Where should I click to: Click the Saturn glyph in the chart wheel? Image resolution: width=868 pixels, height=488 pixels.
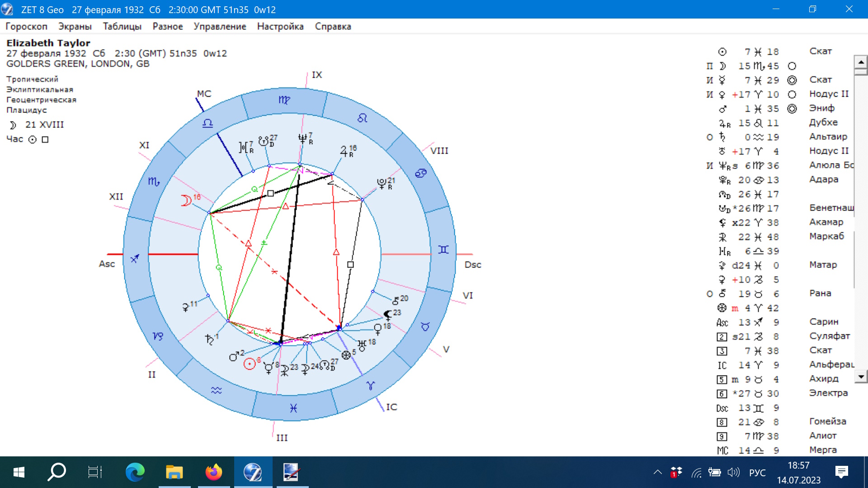coord(209,339)
